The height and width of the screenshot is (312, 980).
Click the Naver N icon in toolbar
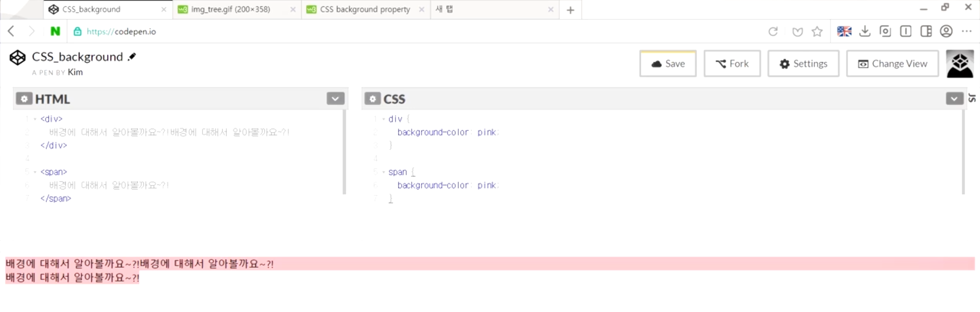tap(55, 31)
